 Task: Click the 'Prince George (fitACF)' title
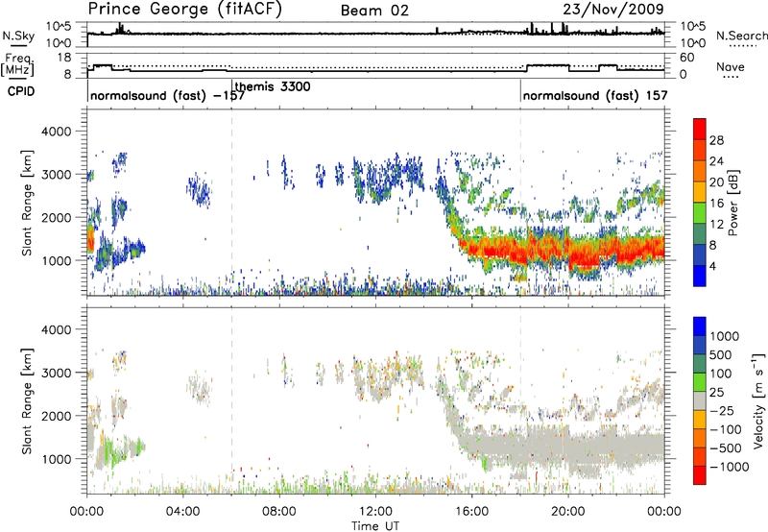[x=184, y=10]
